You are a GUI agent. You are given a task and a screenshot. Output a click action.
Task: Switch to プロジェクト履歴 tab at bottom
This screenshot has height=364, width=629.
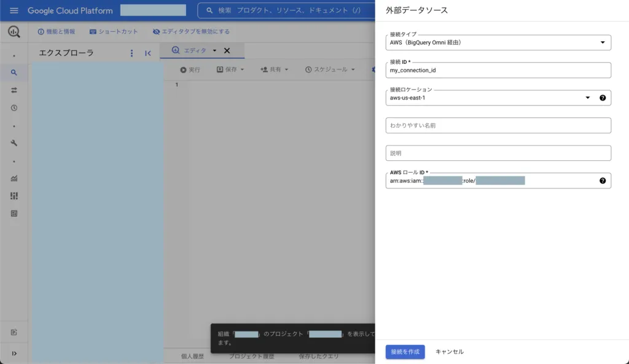pyautogui.click(x=251, y=356)
